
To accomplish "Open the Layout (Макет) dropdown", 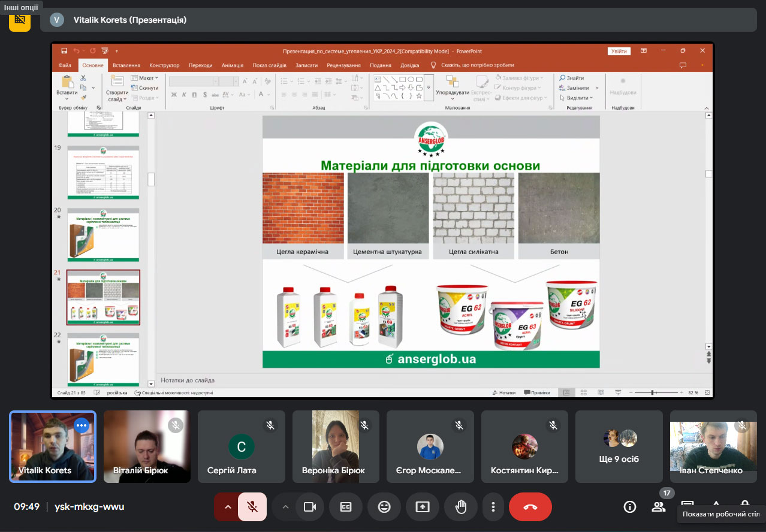I will point(144,78).
